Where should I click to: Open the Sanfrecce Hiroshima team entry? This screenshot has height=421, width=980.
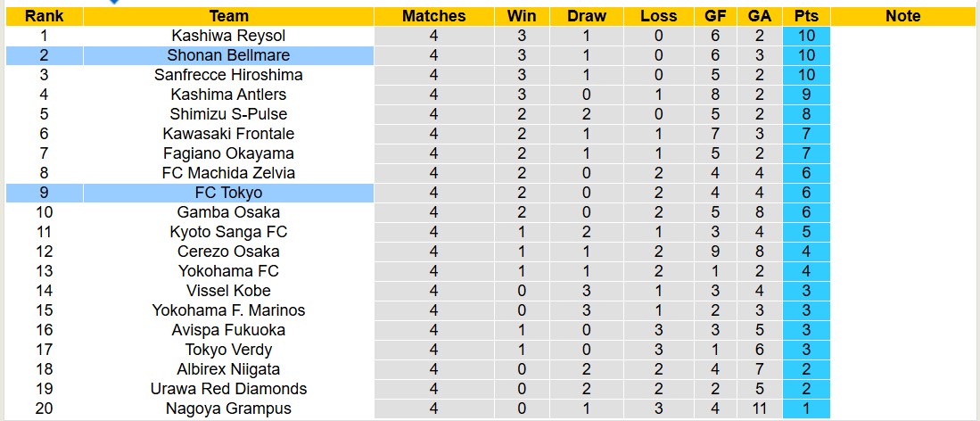(228, 75)
